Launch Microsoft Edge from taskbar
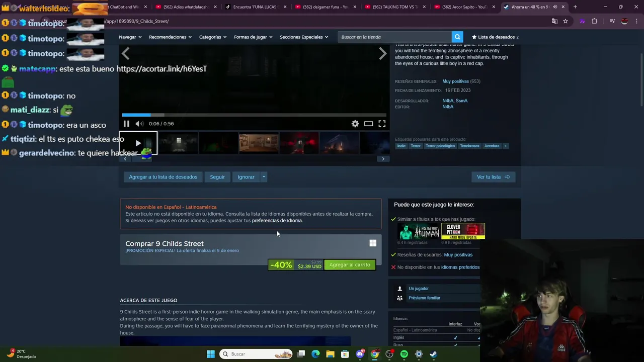 pos(315,354)
